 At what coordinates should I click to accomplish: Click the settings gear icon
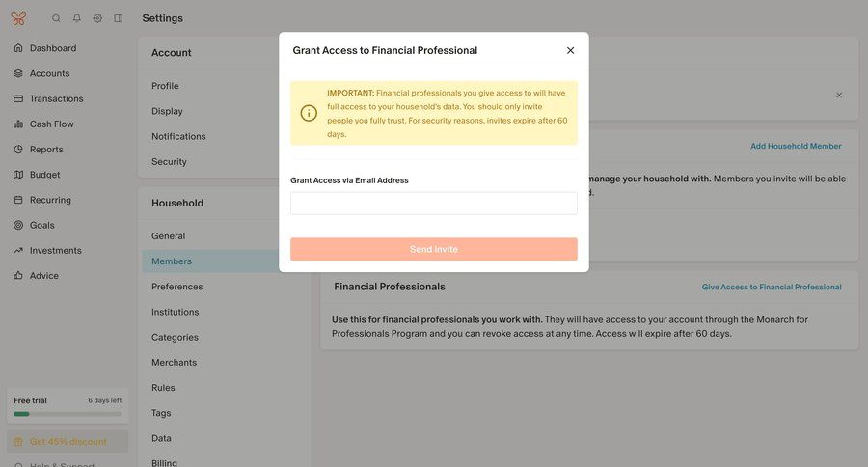[x=97, y=18]
